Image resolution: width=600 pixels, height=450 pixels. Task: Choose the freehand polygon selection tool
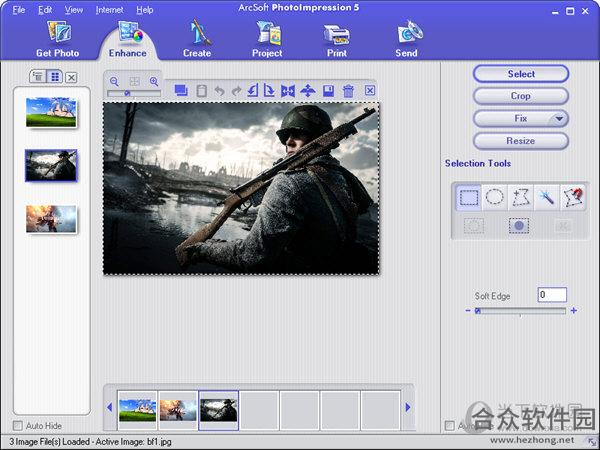(x=520, y=198)
